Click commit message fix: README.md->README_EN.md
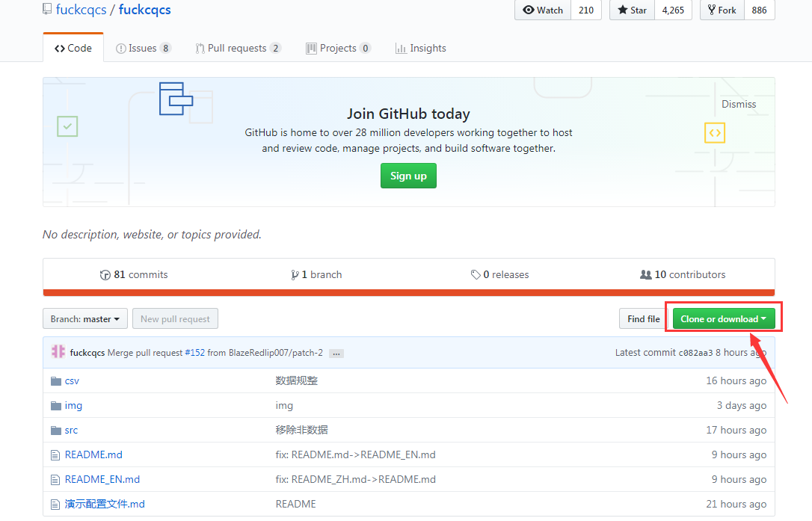The height and width of the screenshot is (521, 812). (355, 454)
